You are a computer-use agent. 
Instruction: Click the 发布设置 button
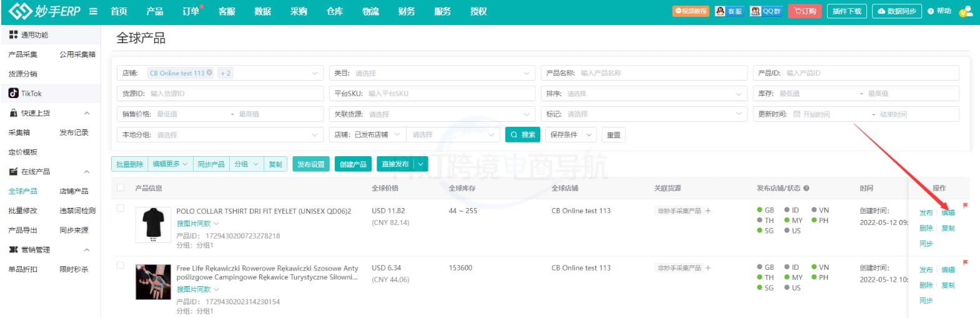coord(311,164)
